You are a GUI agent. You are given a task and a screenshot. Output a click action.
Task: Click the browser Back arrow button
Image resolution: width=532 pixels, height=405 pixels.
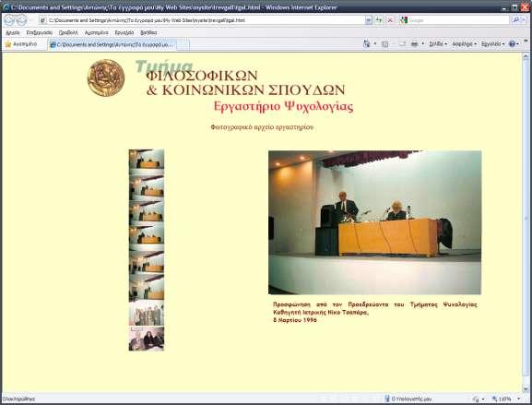[9, 20]
